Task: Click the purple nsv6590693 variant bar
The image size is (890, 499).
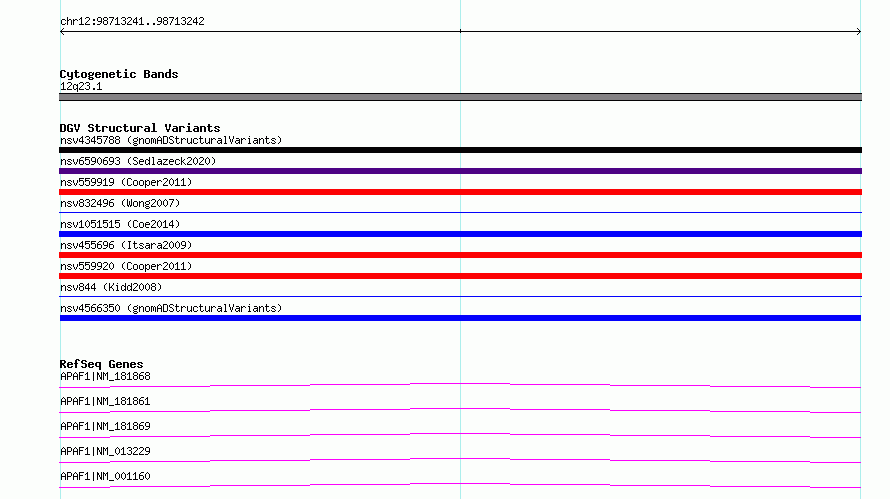Action: click(x=460, y=171)
